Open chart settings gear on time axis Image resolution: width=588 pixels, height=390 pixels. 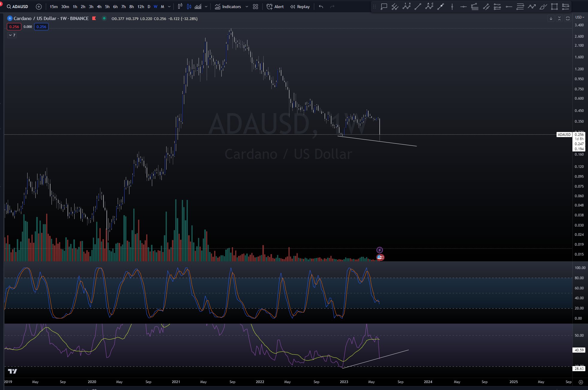tap(581, 382)
